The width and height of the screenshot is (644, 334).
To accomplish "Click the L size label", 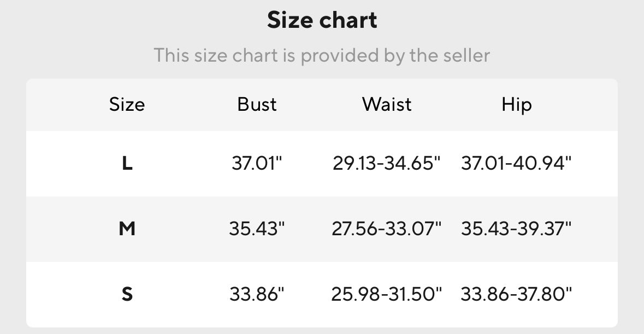I will tap(127, 163).
